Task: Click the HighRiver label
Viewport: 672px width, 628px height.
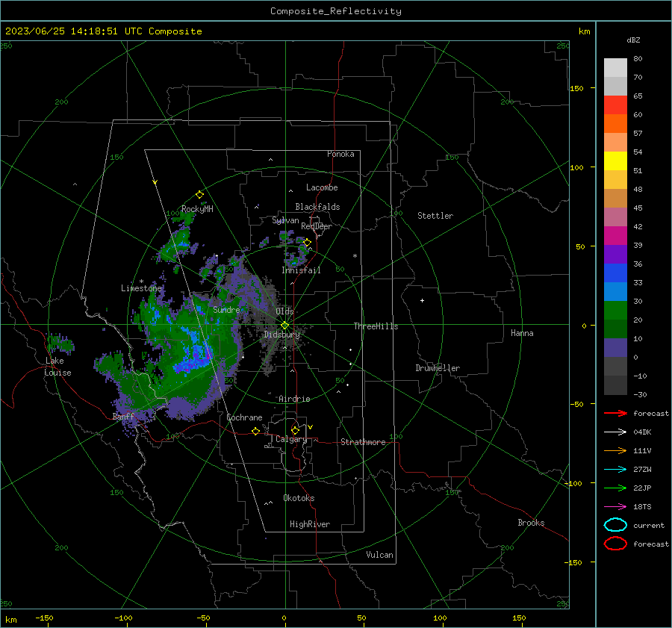Action: coord(310,524)
